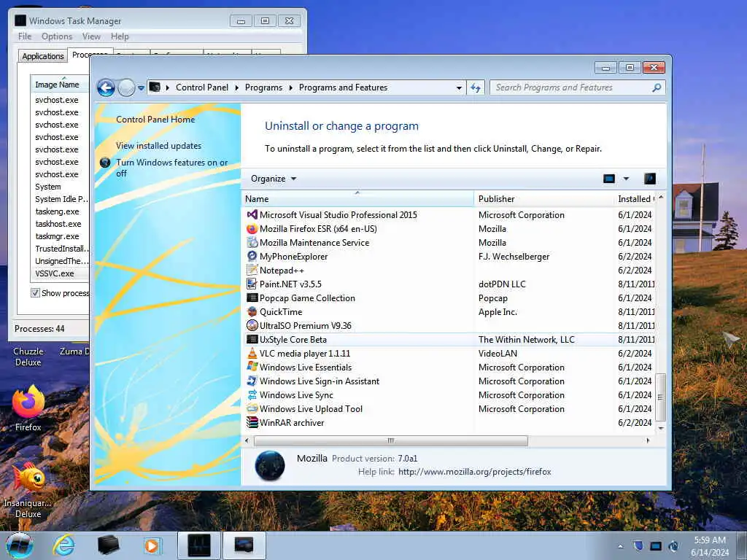Click the clock showing 5:59 AM
Image resolution: width=747 pixels, height=560 pixels.
pos(710,540)
